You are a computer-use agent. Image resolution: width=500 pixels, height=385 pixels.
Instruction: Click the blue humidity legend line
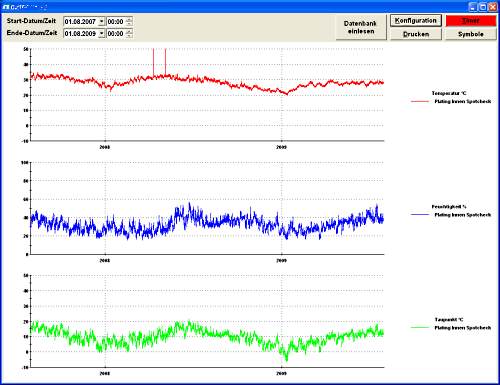tap(420, 215)
